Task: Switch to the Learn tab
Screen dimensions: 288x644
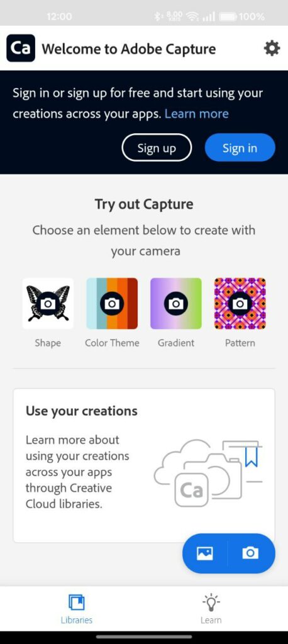Action: (211, 609)
